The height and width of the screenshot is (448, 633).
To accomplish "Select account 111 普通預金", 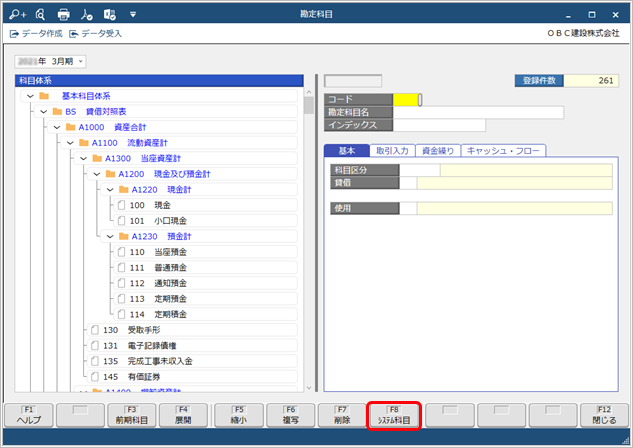I will 205,268.
